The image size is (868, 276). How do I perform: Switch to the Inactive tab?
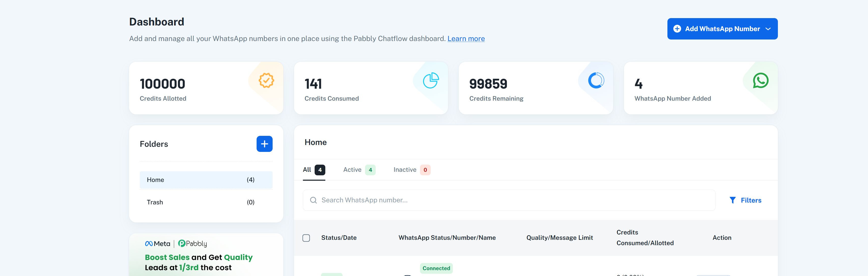click(x=412, y=170)
